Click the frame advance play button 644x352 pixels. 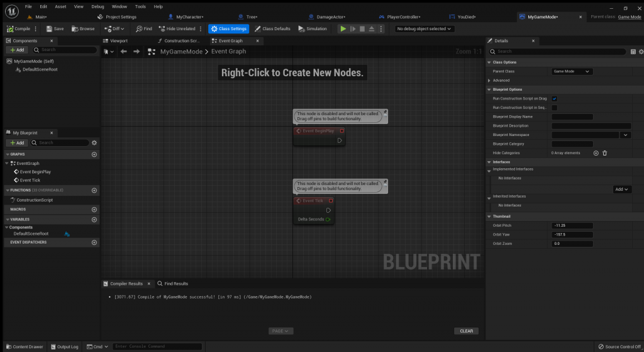353,29
